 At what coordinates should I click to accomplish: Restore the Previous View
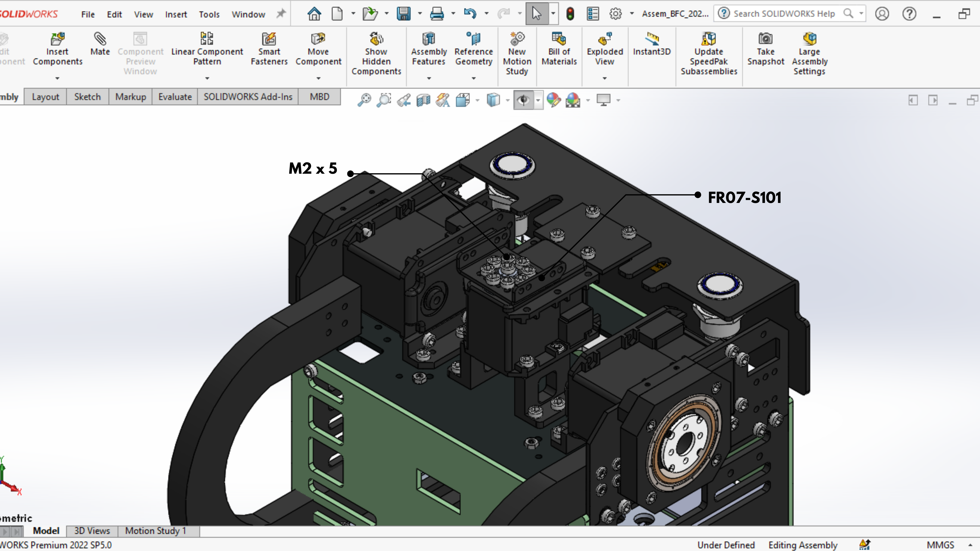(404, 100)
